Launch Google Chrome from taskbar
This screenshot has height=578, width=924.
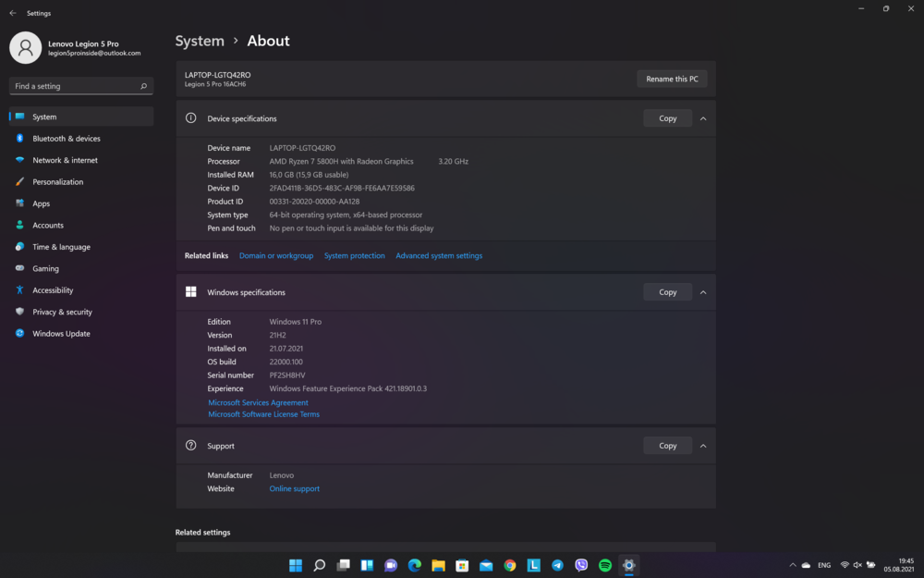pyautogui.click(x=510, y=566)
